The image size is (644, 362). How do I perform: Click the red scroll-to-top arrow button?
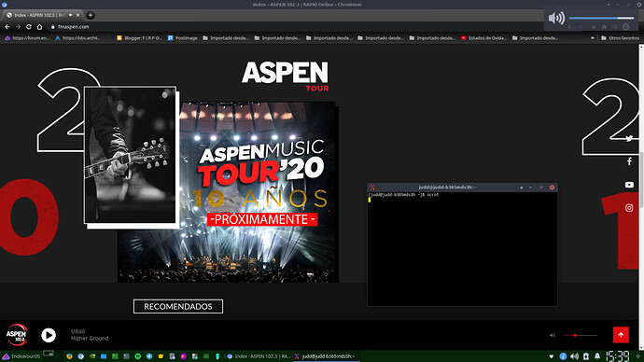click(621, 335)
